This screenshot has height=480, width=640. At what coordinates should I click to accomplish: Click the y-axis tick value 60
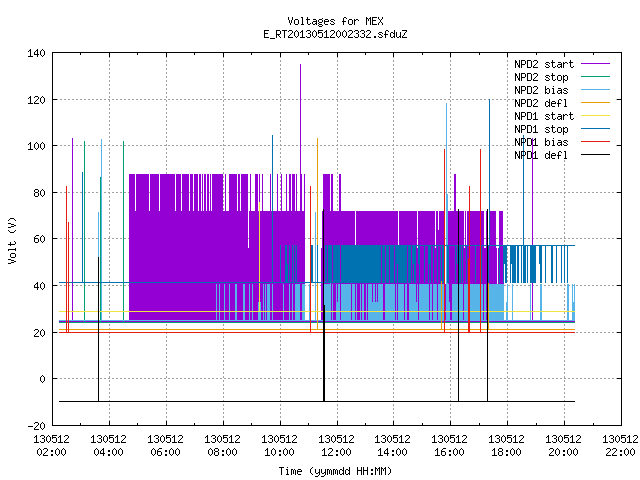(x=39, y=239)
